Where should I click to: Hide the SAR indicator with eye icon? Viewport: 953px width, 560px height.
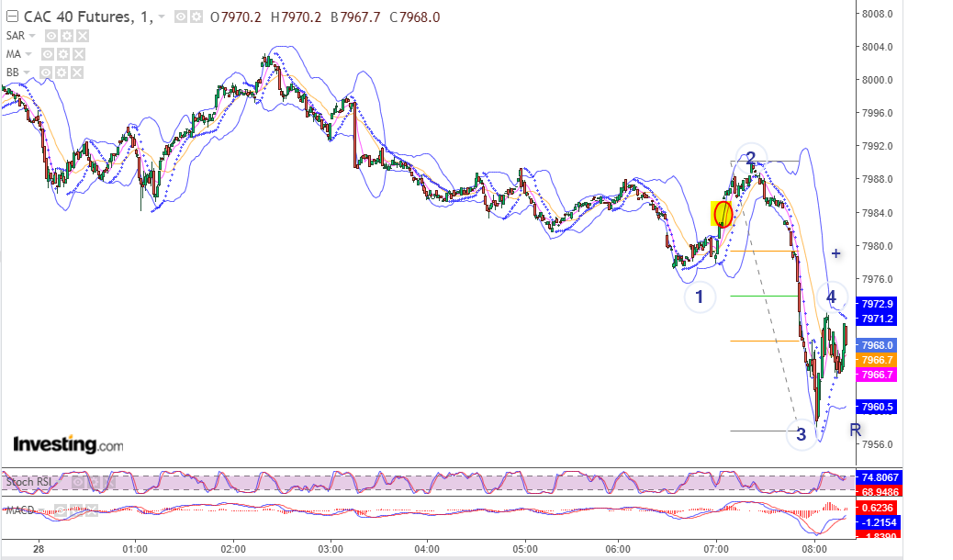[51, 36]
